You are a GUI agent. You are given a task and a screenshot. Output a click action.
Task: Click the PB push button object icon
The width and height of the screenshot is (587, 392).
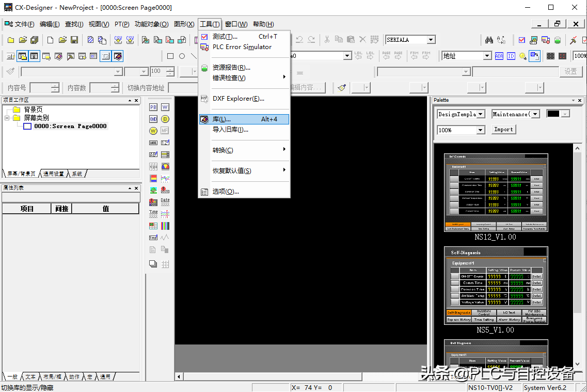153,107
